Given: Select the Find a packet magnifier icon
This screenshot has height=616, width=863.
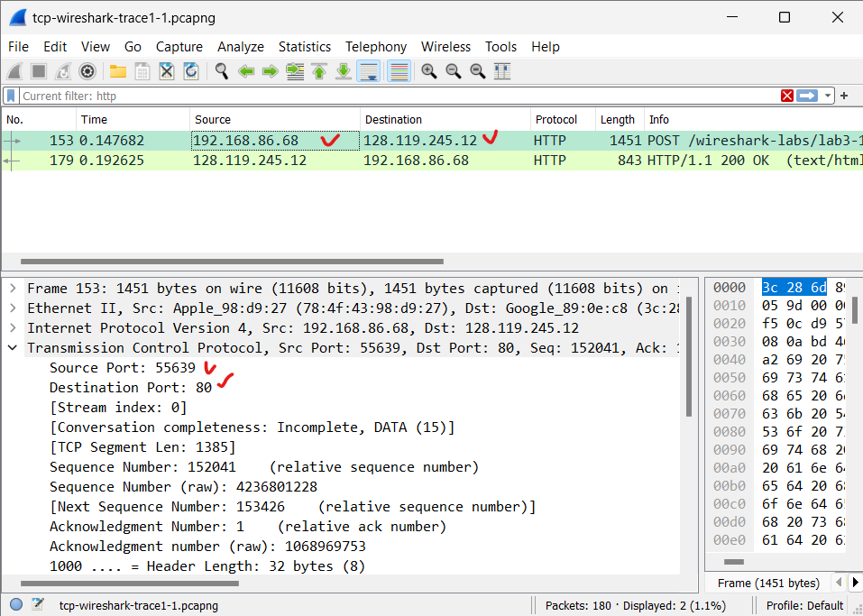Looking at the screenshot, I should coord(222,71).
